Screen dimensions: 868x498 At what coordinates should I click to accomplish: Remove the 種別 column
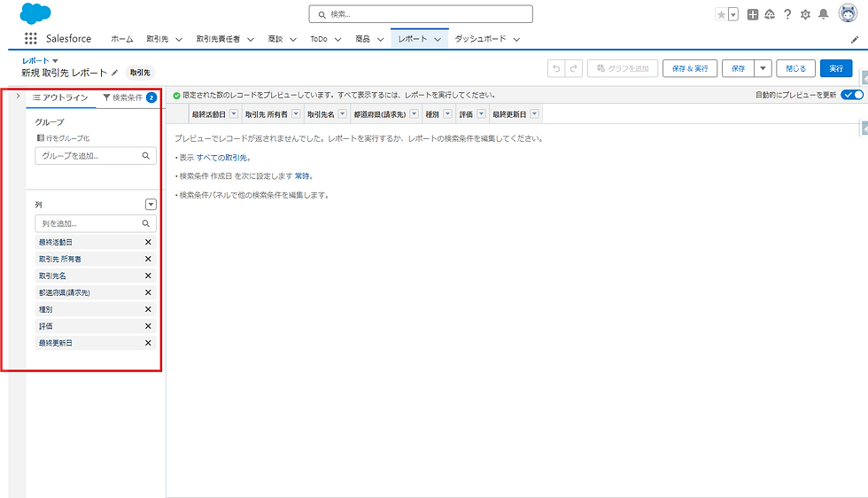(x=148, y=309)
